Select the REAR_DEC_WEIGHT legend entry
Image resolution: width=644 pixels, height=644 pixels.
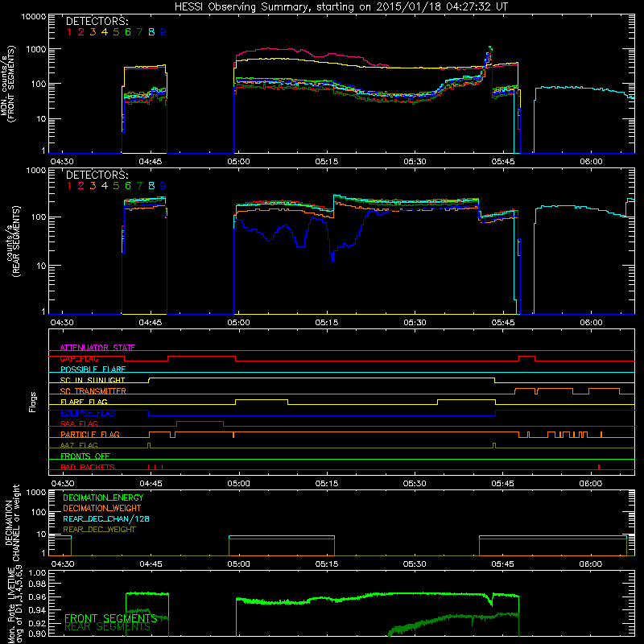99,530
